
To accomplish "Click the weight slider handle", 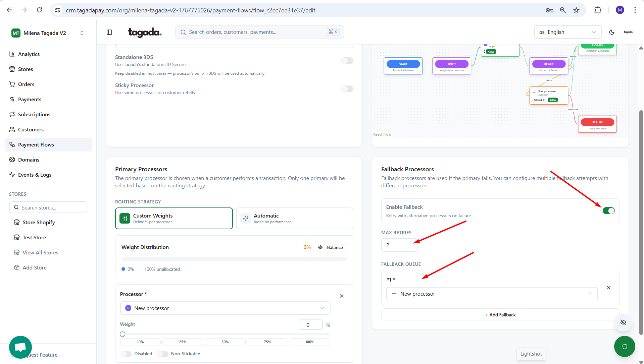I will [x=122, y=334].
